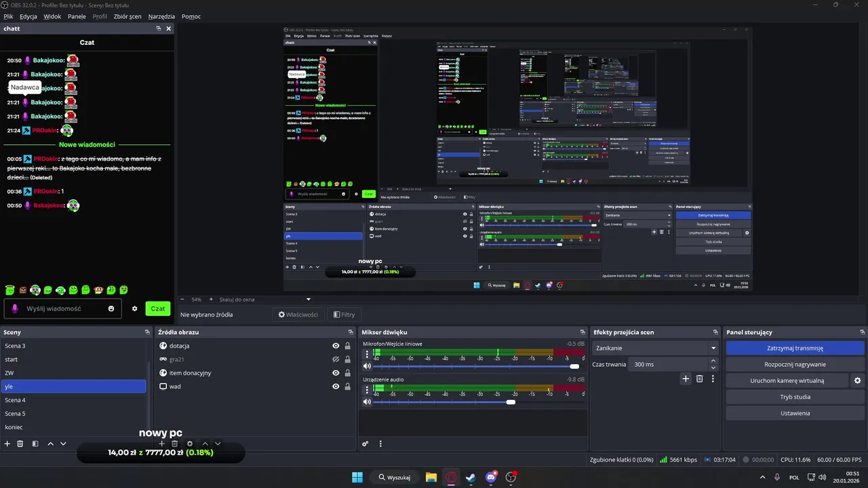The width and height of the screenshot is (868, 488).
Task: Zoom in the preview with the plus icon
Action: click(x=211, y=299)
